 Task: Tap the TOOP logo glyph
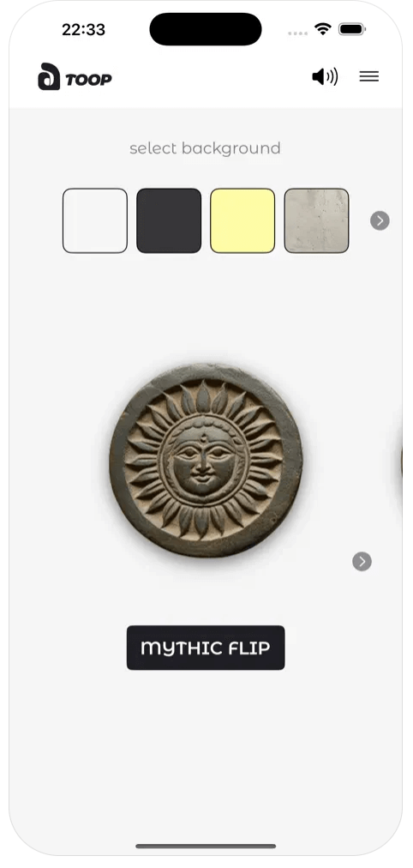(49, 76)
